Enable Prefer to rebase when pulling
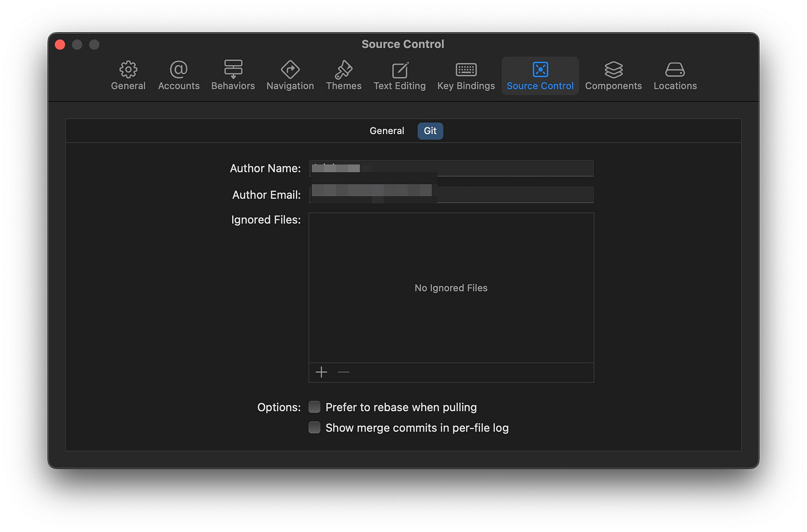Screen dimensions: 807x532 pos(314,407)
